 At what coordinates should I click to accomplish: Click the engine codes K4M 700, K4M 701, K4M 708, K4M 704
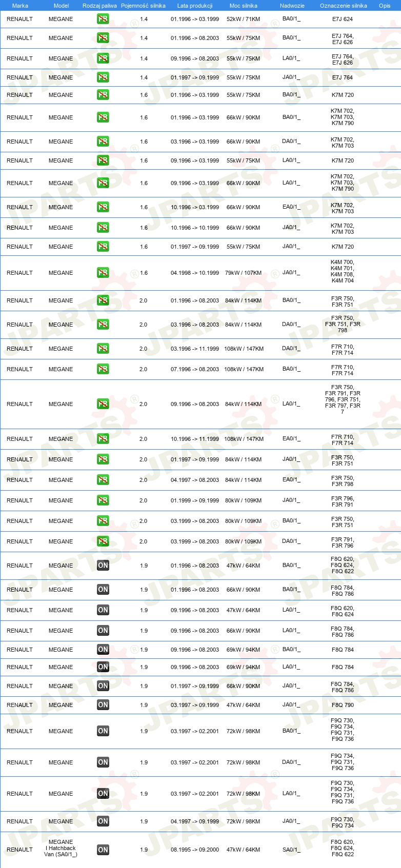pos(343,271)
